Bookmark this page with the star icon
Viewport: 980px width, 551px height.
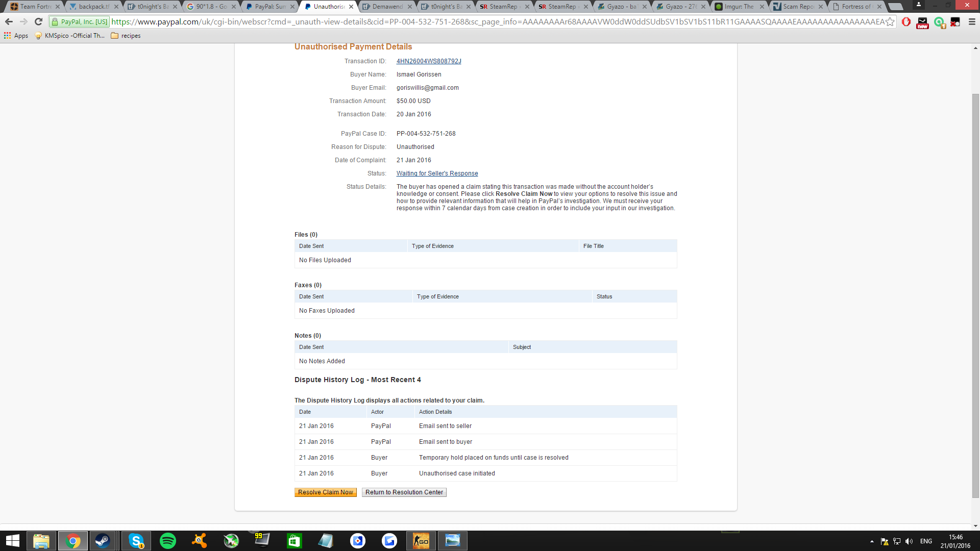(x=890, y=22)
